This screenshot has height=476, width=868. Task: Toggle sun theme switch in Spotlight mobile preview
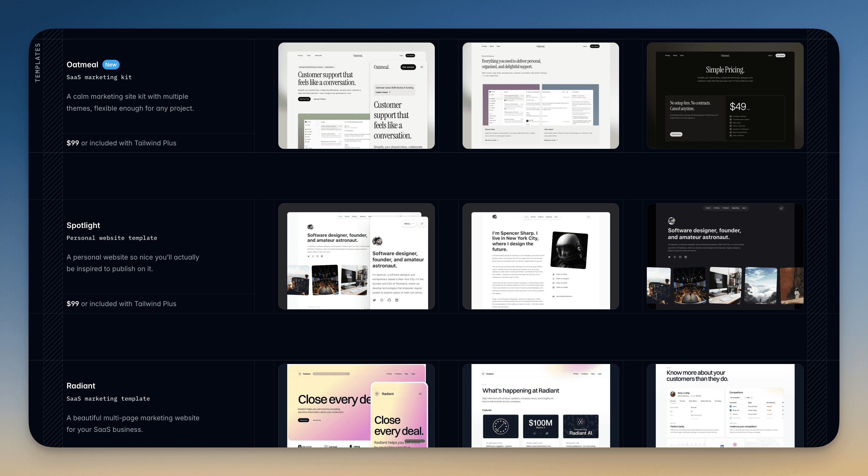click(422, 223)
